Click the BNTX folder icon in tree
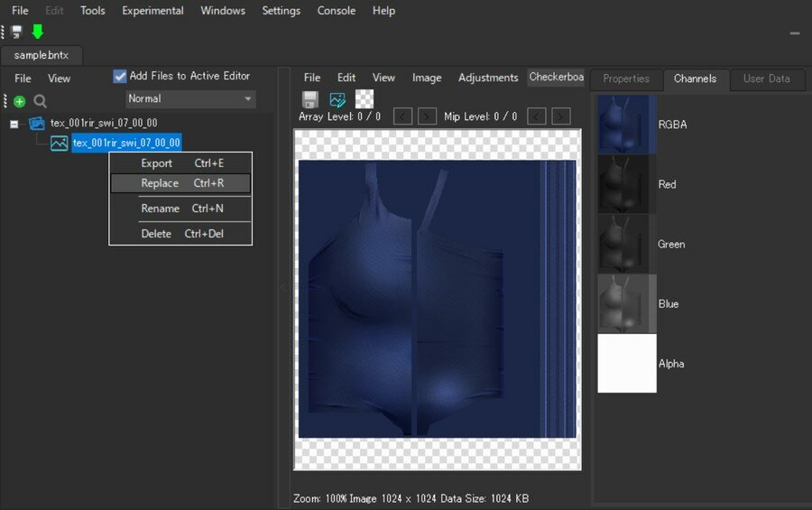The height and width of the screenshot is (510, 812). (37, 124)
